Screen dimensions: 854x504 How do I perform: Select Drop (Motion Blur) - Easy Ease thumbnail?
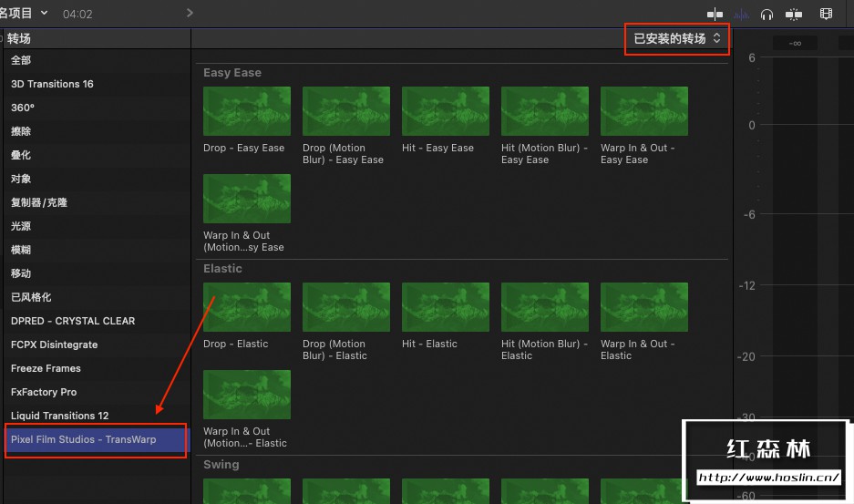(x=346, y=111)
